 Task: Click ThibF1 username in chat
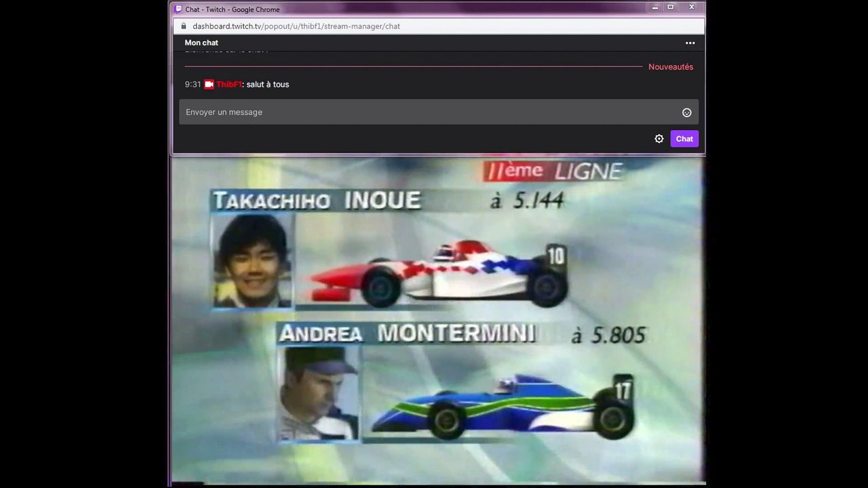click(229, 85)
